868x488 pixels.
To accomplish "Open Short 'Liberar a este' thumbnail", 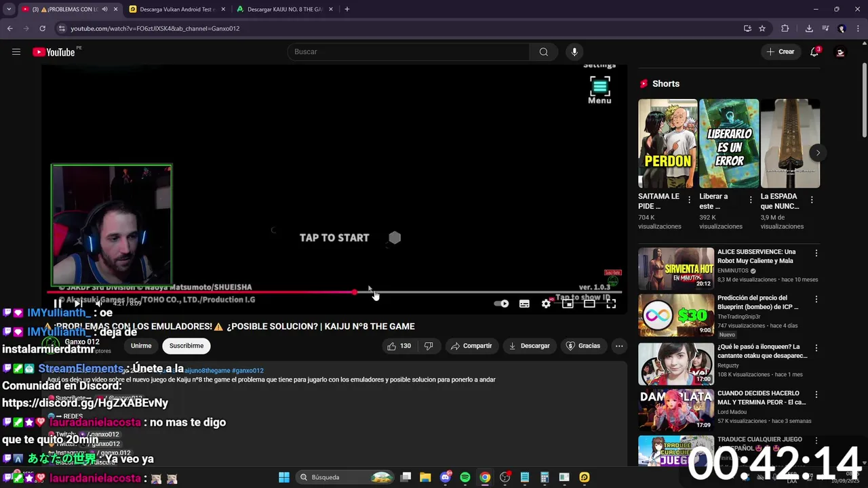I will (729, 144).
